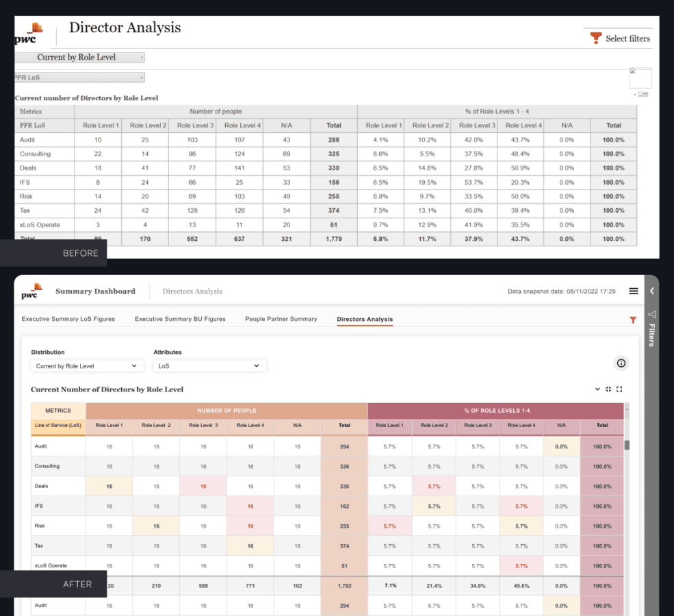Click the collapse/shrink view icon
The width and height of the screenshot is (674, 616).
(608, 389)
